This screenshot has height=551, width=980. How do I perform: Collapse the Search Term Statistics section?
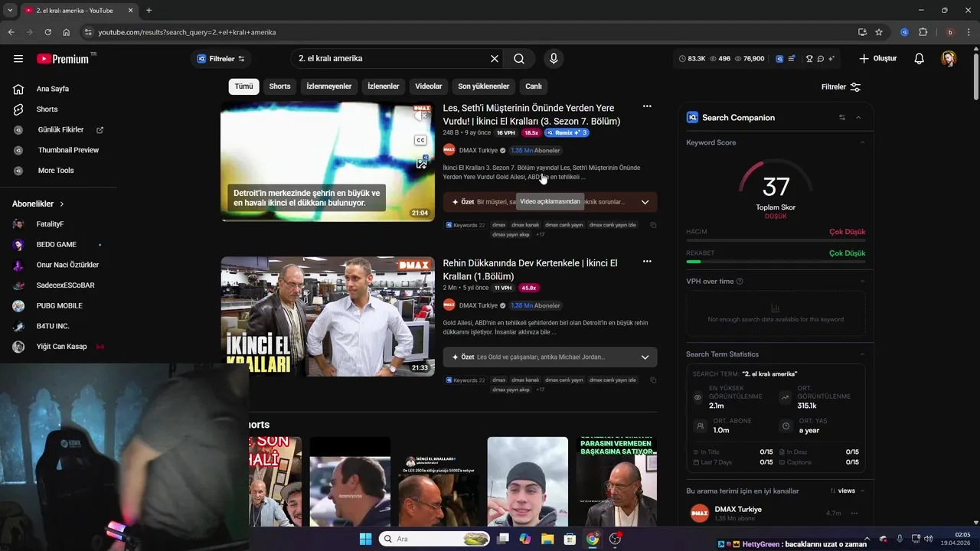[x=862, y=354]
